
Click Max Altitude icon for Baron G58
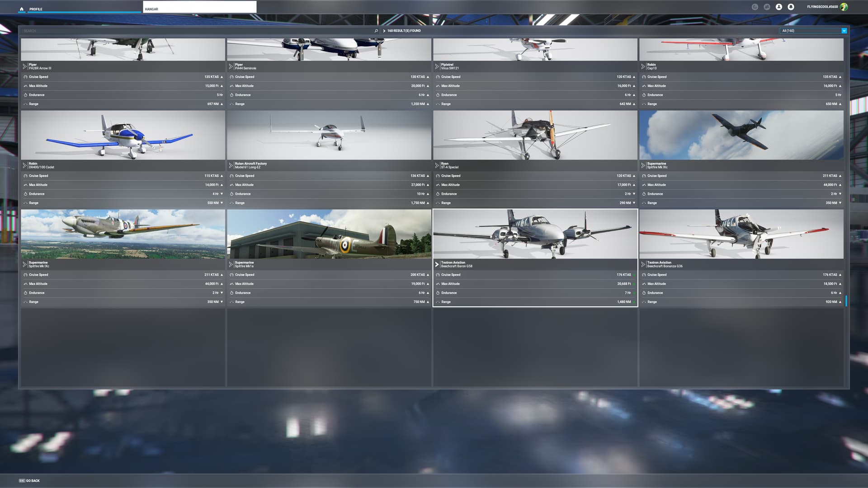point(438,284)
